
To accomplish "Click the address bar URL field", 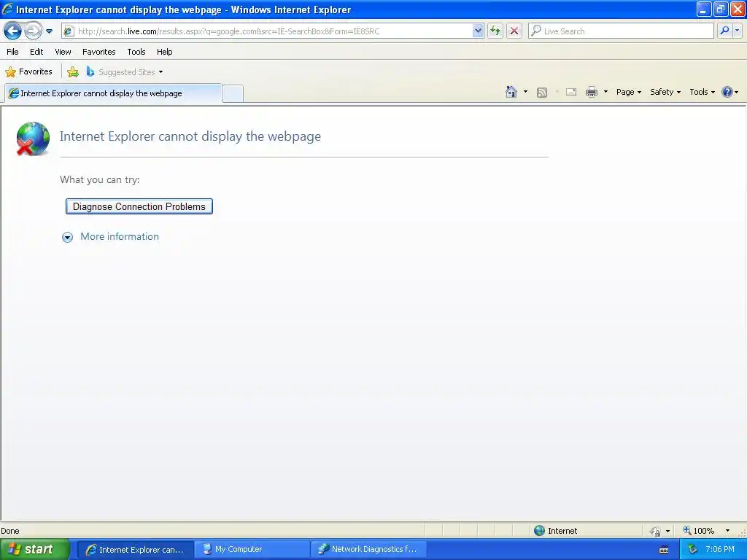I will [x=274, y=31].
